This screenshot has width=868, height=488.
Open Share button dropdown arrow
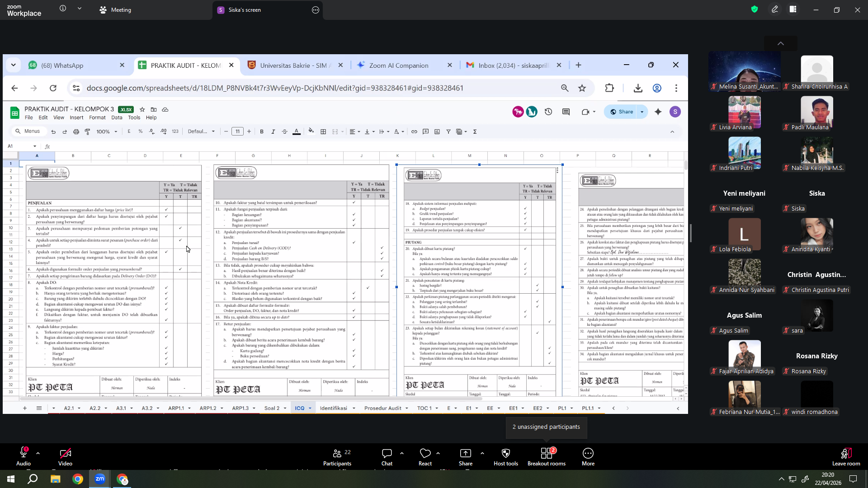click(x=642, y=112)
